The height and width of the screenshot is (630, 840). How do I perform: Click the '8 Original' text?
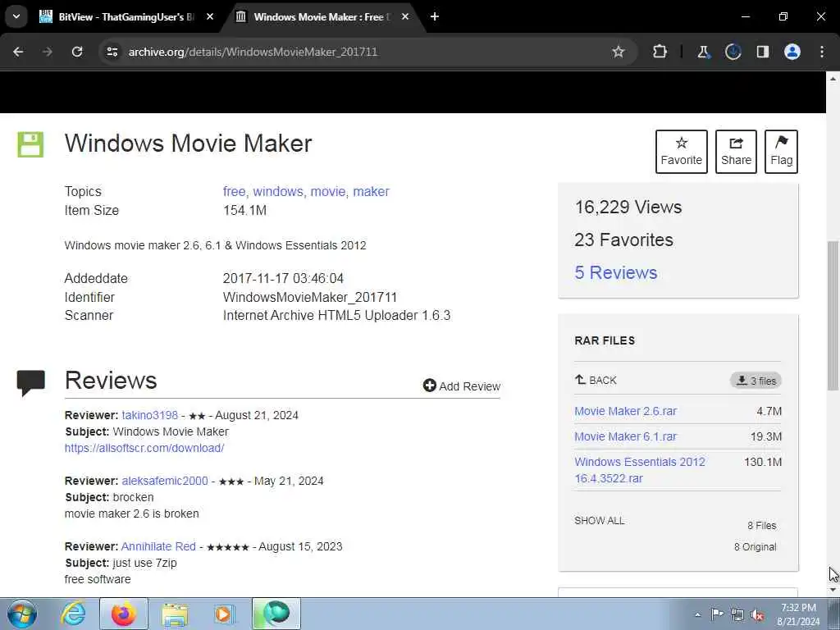(755, 547)
